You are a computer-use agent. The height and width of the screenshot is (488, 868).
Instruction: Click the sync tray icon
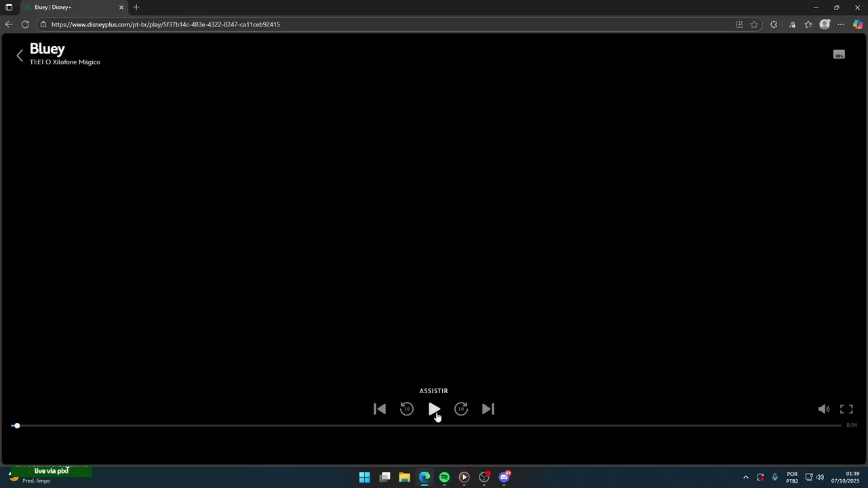pos(760,477)
